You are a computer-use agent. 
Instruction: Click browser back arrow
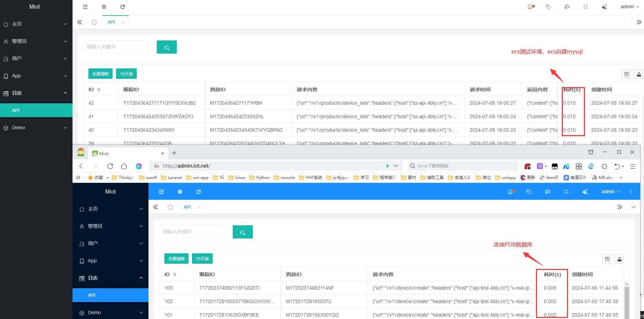81,166
